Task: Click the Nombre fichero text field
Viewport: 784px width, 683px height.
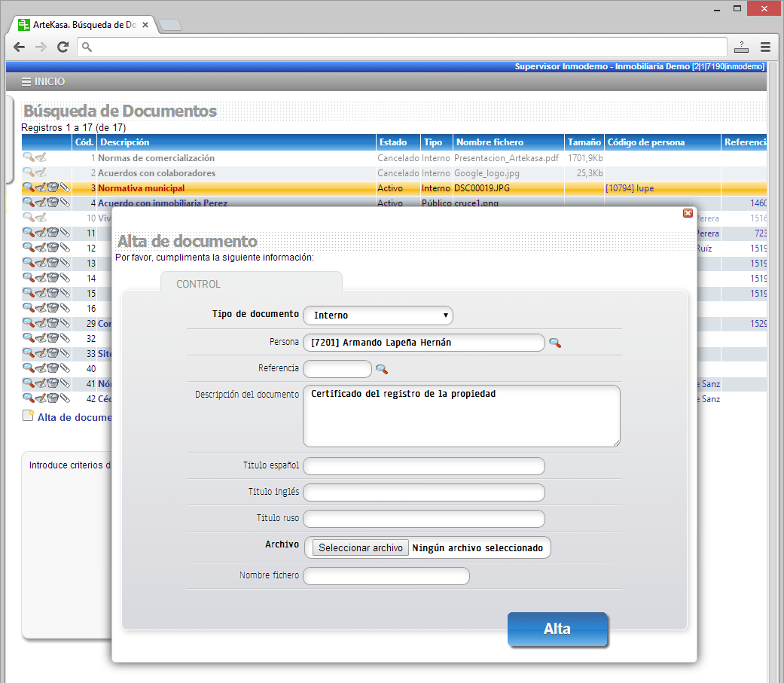Action: (386, 576)
